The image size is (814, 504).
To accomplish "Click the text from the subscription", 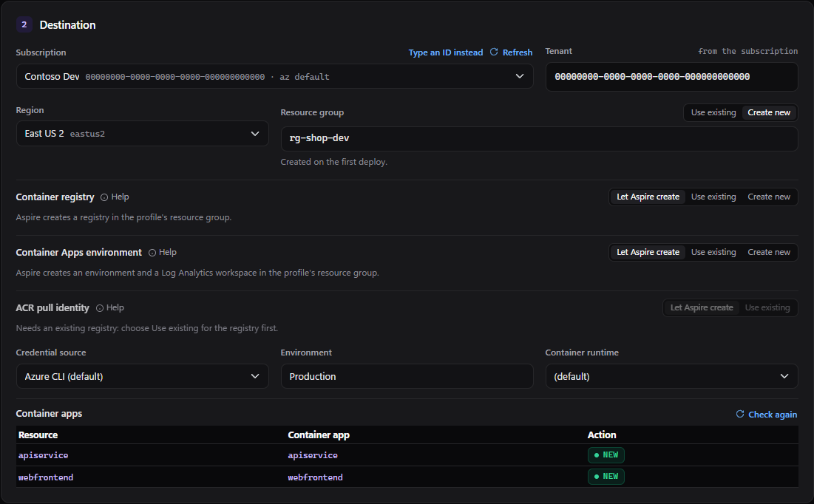I will tap(747, 51).
